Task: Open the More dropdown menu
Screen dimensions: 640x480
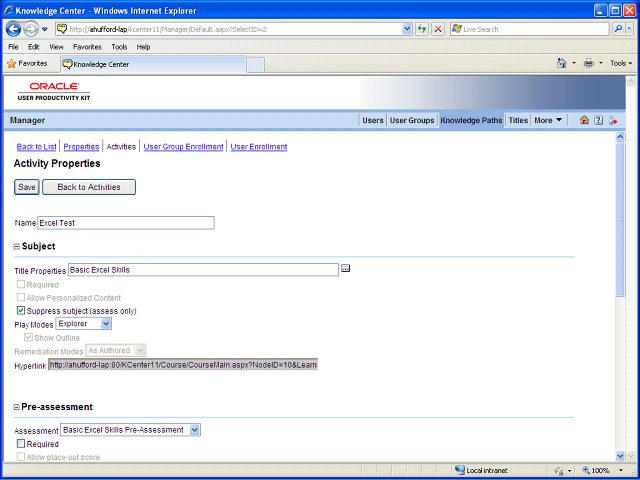Action: pos(548,120)
